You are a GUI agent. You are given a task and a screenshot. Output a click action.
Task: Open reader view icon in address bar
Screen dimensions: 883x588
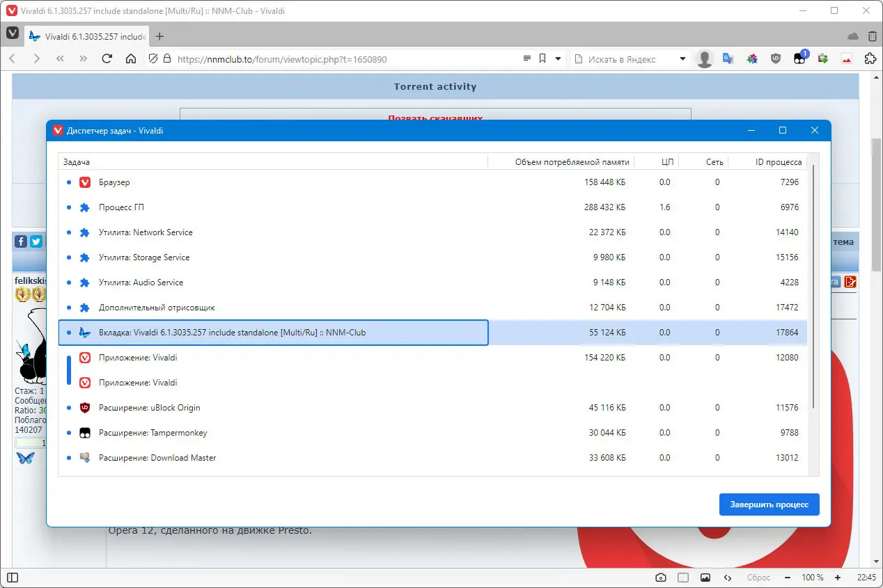coord(527,59)
